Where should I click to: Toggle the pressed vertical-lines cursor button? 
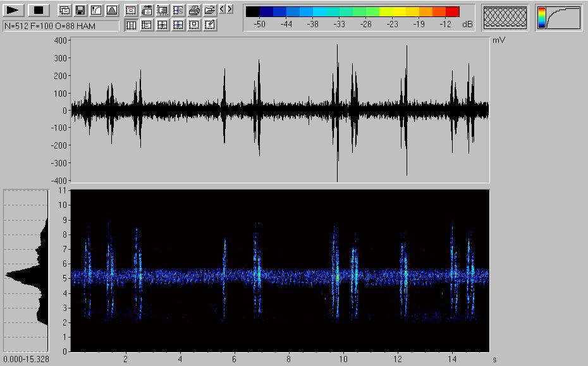131,25
